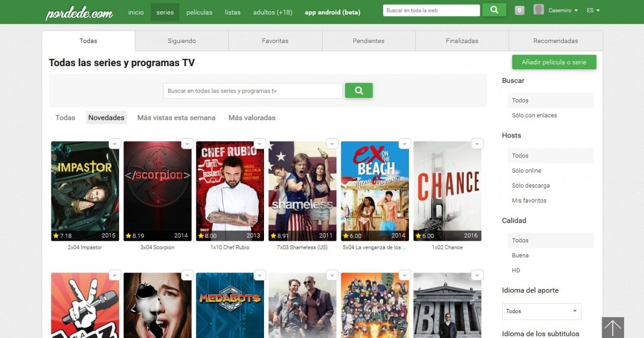Open the Ex on the Beach poster
The image size is (644, 338).
[375, 191]
